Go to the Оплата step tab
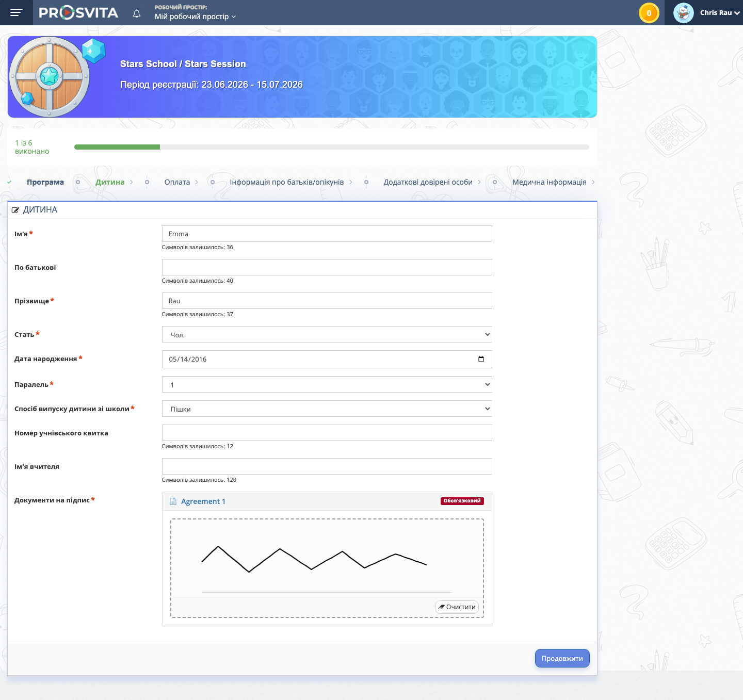The width and height of the screenshot is (743, 700). tap(177, 182)
